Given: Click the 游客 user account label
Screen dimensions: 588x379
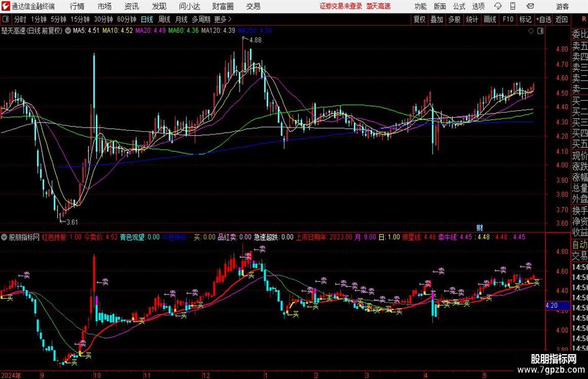Looking at the screenshot, I should pos(562,6).
